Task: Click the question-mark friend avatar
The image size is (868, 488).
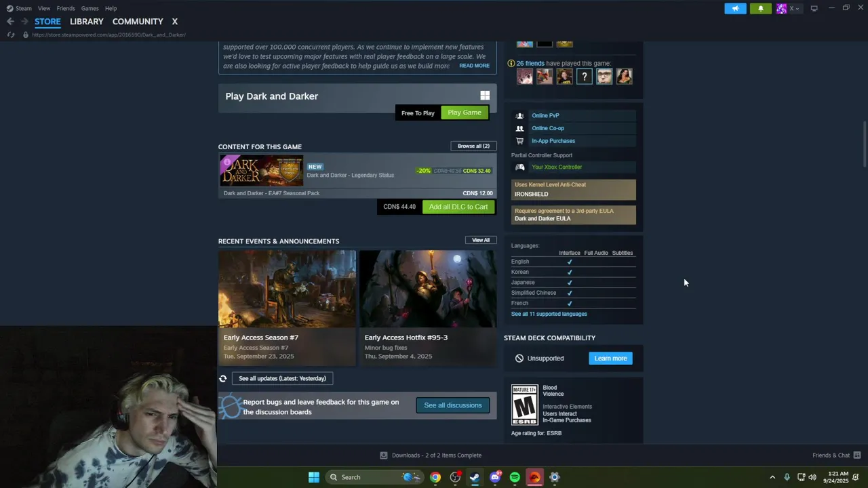Action: (585, 77)
